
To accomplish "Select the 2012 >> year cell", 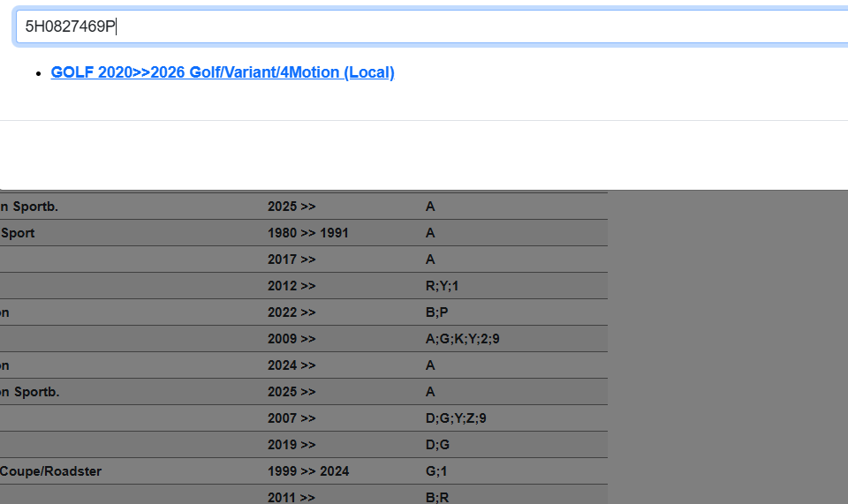I will 291,286.
